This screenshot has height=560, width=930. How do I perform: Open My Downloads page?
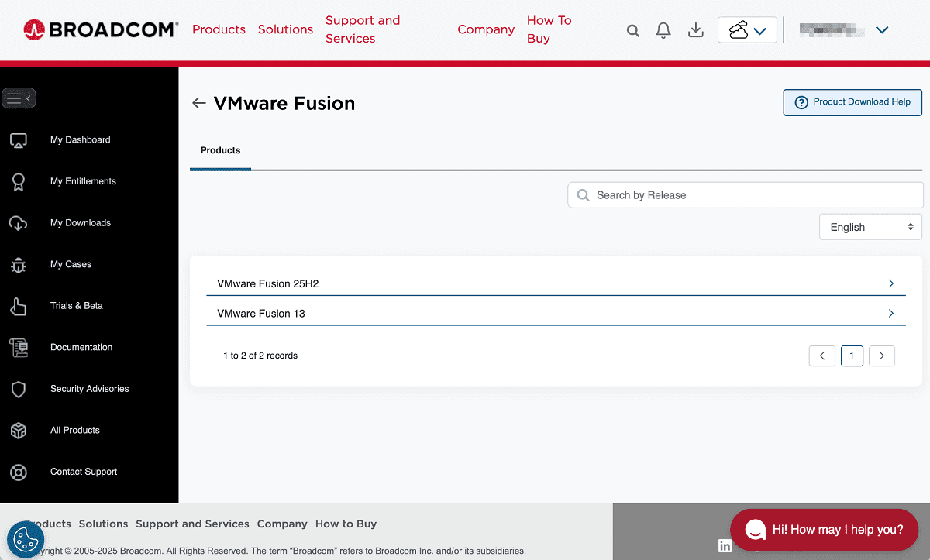pyautogui.click(x=81, y=223)
